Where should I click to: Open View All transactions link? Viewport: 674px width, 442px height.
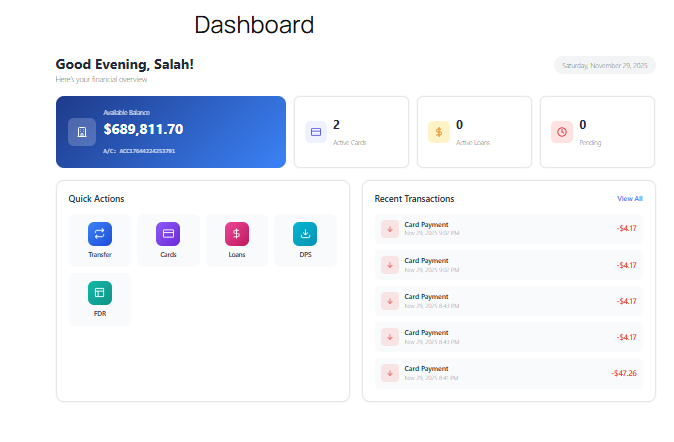629,199
